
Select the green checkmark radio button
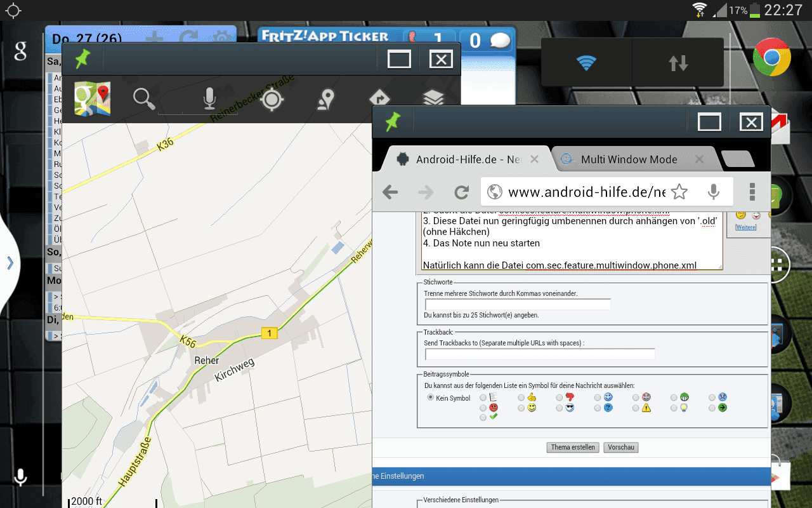[483, 417]
